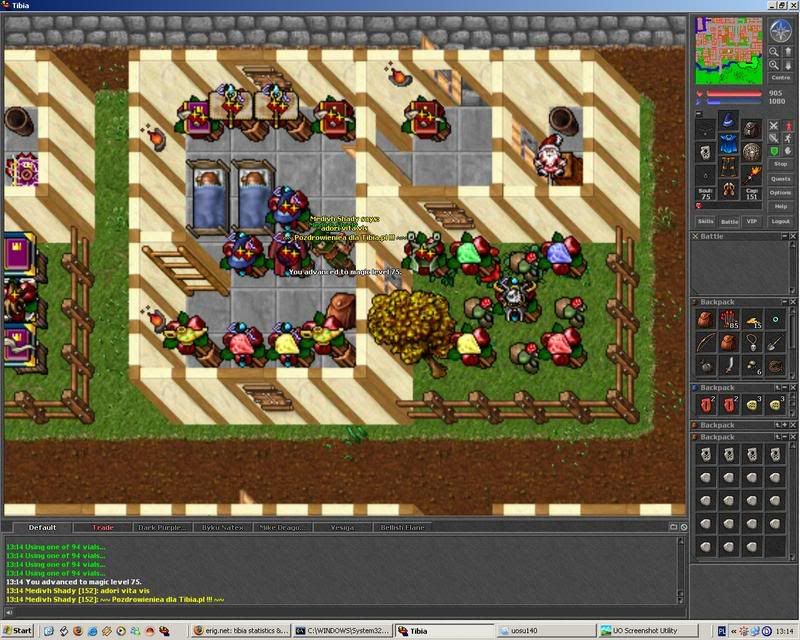Open Windows Start menu

point(18,631)
